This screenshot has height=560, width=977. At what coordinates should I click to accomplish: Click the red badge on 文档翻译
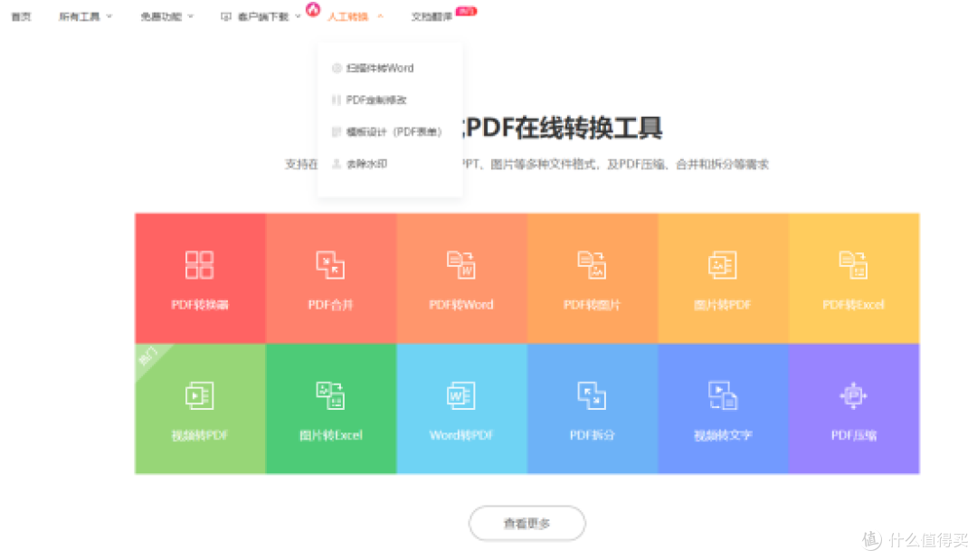[466, 11]
